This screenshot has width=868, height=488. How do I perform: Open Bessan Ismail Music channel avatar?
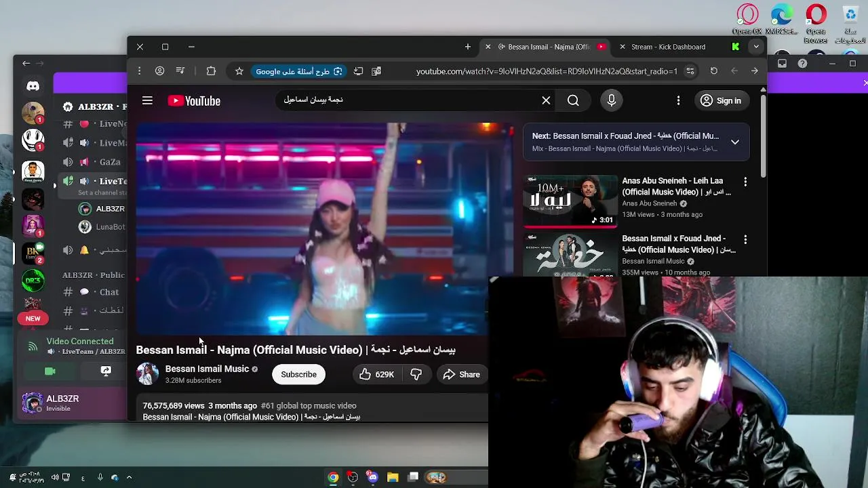147,373
